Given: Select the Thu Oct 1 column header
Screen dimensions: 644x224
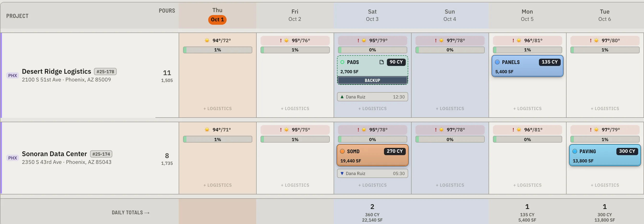Looking at the screenshot, I should tap(217, 16).
